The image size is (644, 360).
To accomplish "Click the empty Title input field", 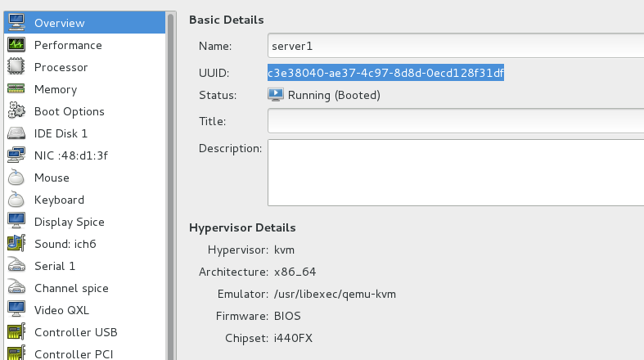I will 456,121.
